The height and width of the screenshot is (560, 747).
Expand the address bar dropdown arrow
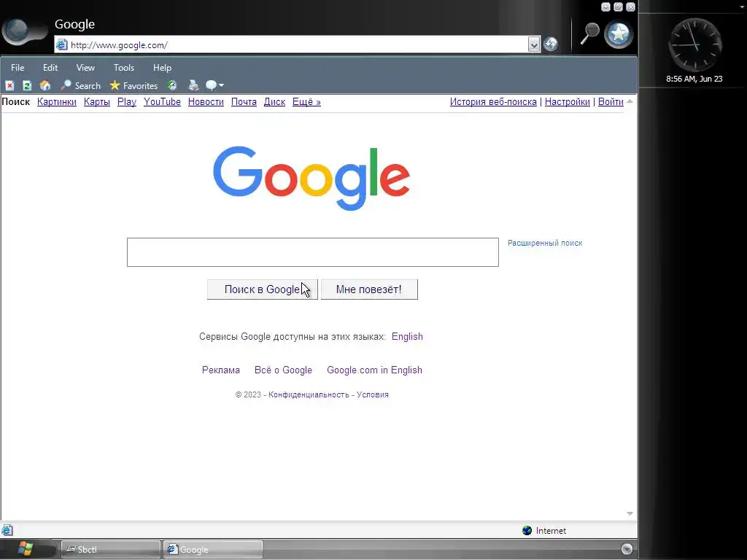tap(534, 44)
